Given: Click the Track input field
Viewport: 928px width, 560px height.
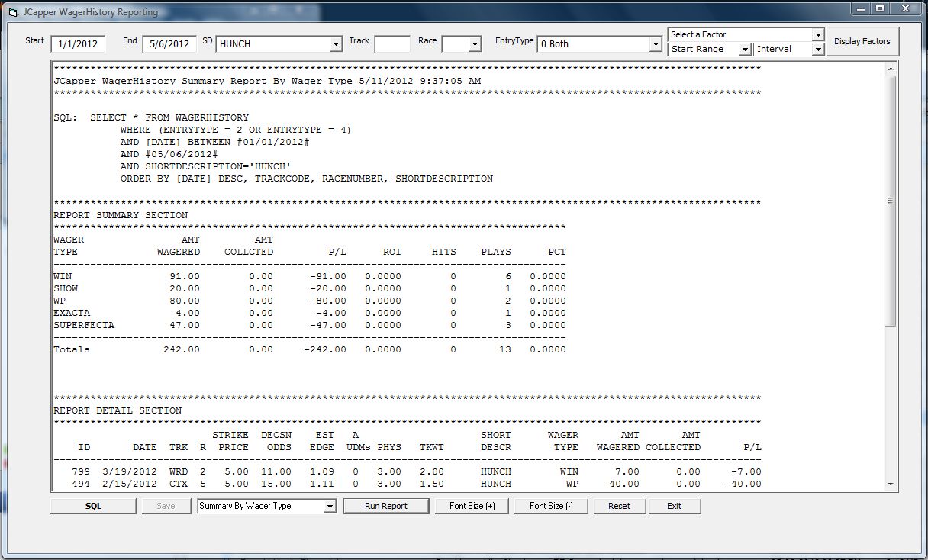Looking at the screenshot, I should (x=392, y=43).
